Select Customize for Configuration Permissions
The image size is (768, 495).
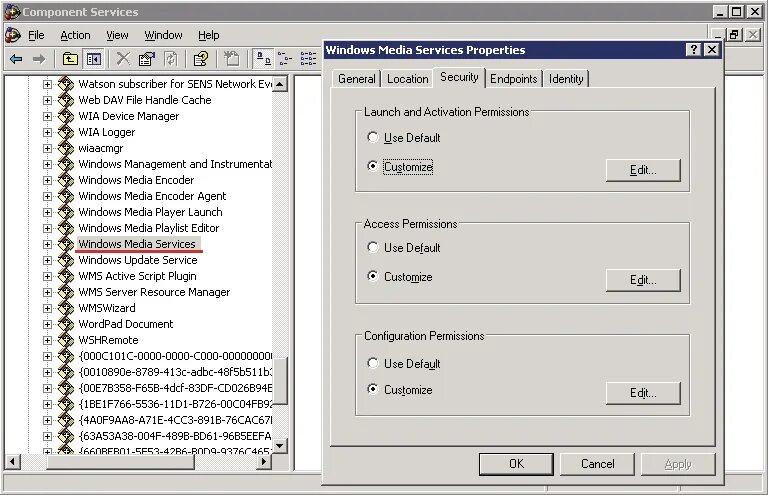point(373,389)
